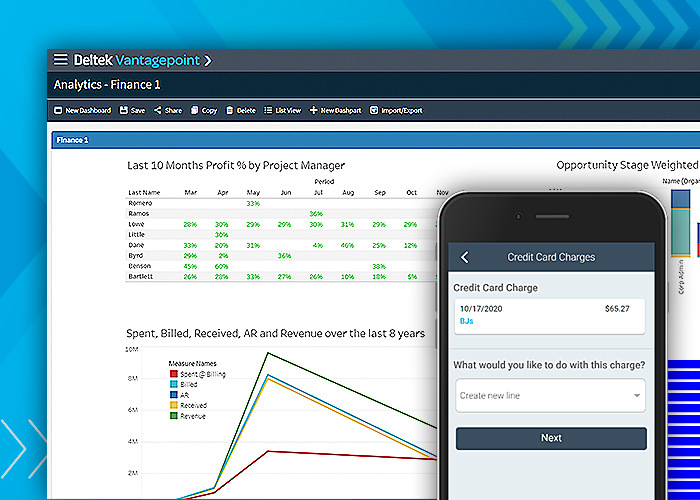700x500 pixels.
Task: Click the List View icon
Action: [x=268, y=110]
